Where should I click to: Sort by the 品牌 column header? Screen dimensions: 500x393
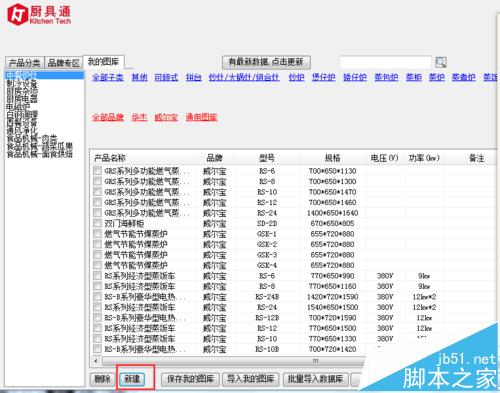click(214, 158)
